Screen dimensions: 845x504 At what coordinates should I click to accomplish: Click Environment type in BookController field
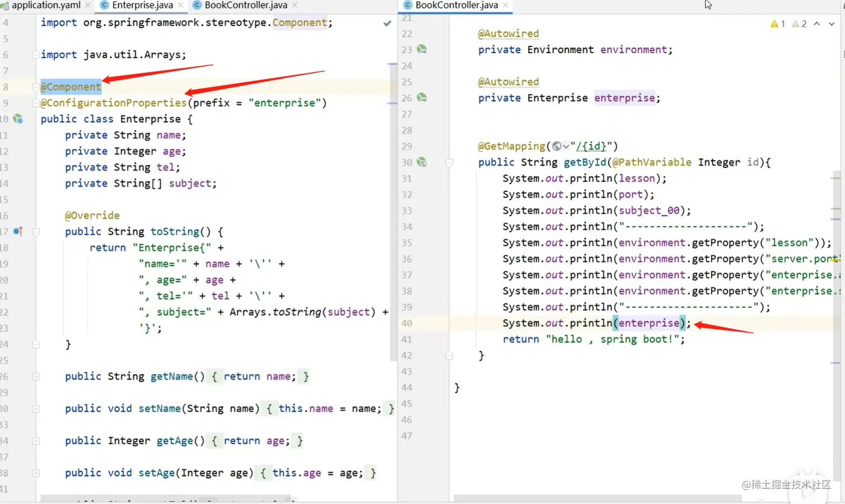coord(561,50)
